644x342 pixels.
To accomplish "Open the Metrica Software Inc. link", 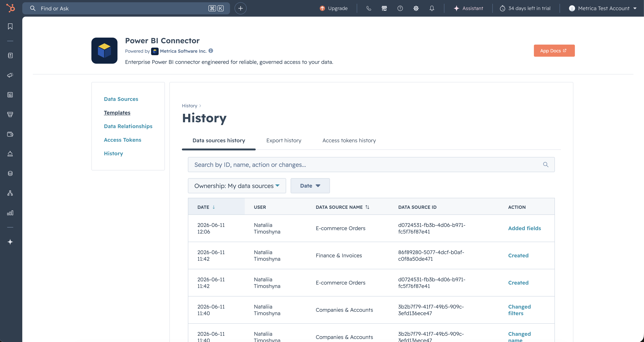I will [x=183, y=51].
